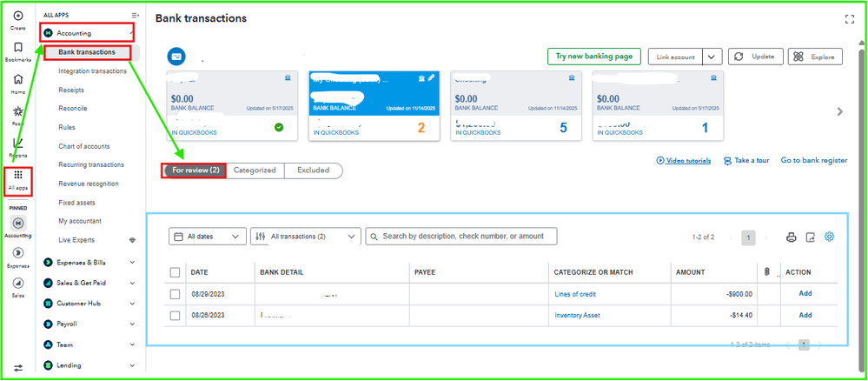
Task: Add the Inventory Asset transaction
Action: (805, 315)
